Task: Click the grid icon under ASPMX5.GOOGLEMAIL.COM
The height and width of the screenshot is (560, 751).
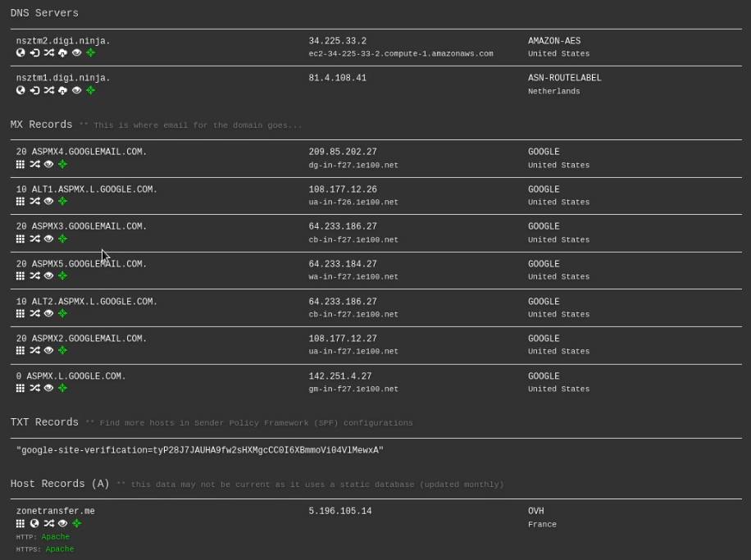Action: (20, 276)
